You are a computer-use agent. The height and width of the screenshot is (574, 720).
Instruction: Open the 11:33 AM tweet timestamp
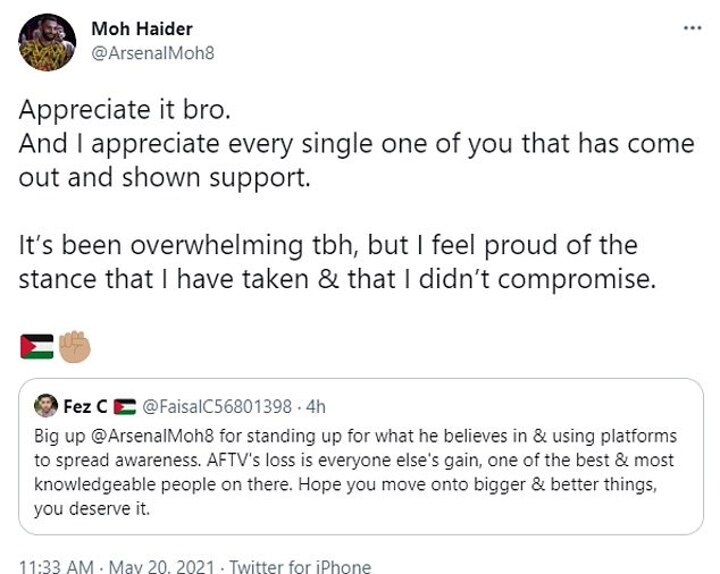55,566
